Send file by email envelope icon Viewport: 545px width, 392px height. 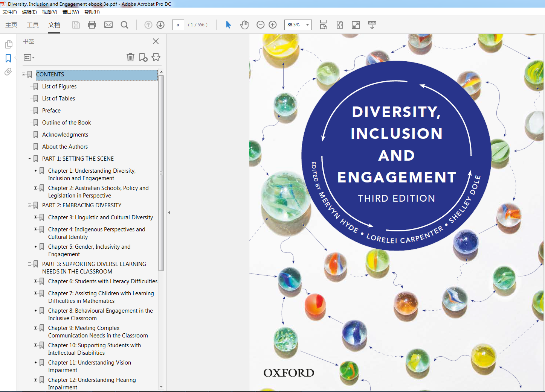coord(108,25)
